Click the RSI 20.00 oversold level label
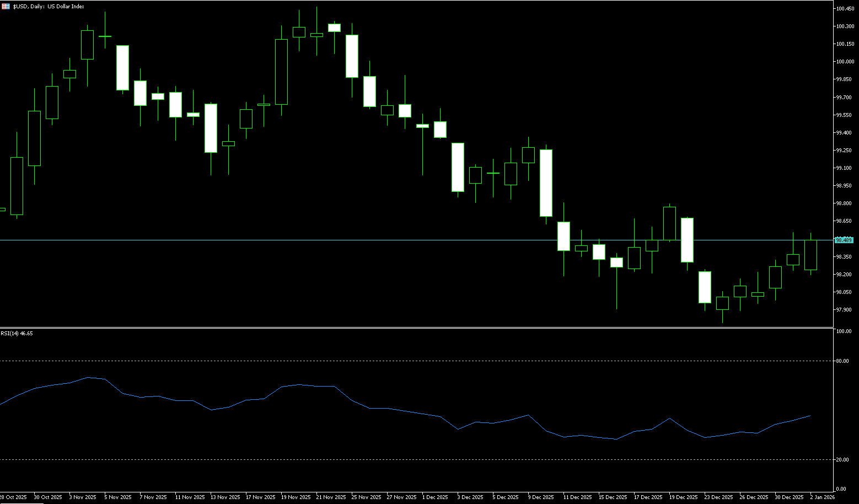 click(842, 460)
